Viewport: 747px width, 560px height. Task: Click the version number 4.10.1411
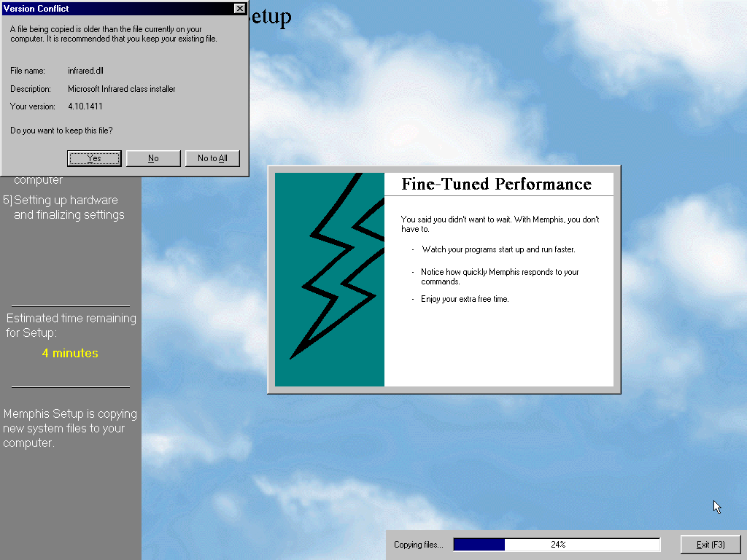coord(85,106)
